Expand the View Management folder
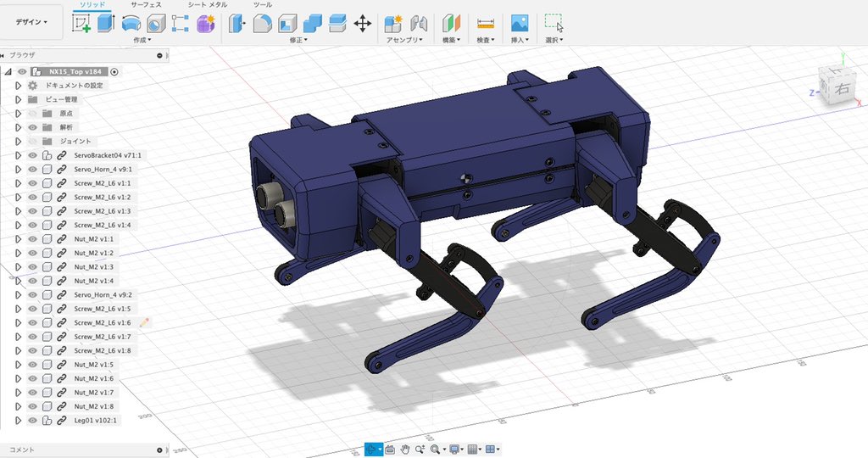The width and height of the screenshot is (868, 458). 19,100
